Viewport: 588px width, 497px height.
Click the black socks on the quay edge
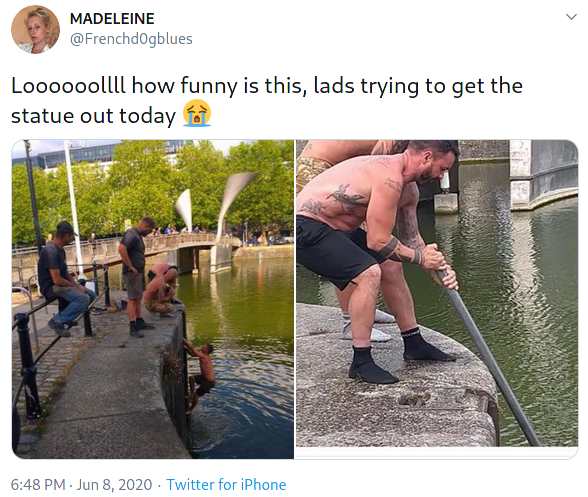(x=400, y=355)
